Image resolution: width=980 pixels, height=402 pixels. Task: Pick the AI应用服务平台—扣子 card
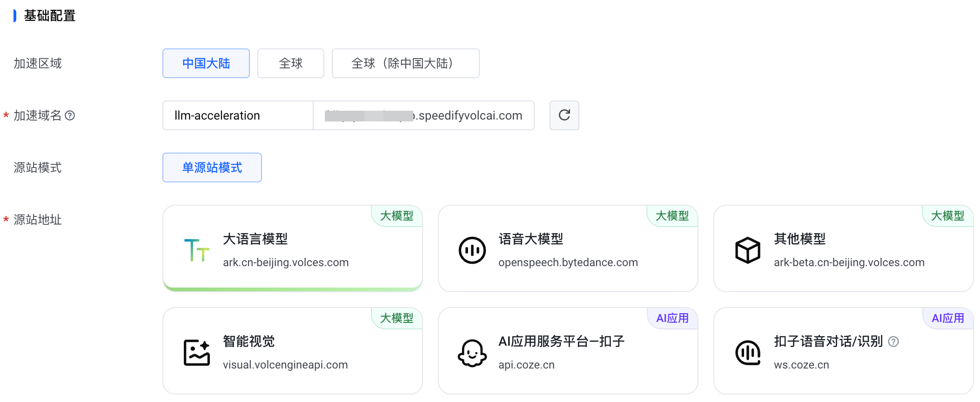pyautogui.click(x=568, y=351)
